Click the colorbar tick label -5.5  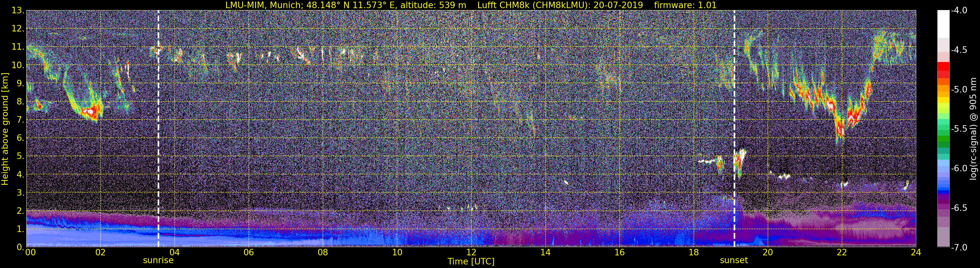[x=959, y=129]
